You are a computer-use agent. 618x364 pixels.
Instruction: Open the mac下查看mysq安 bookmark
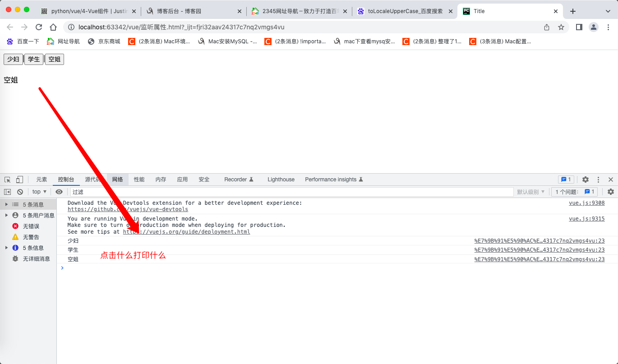pos(364,41)
